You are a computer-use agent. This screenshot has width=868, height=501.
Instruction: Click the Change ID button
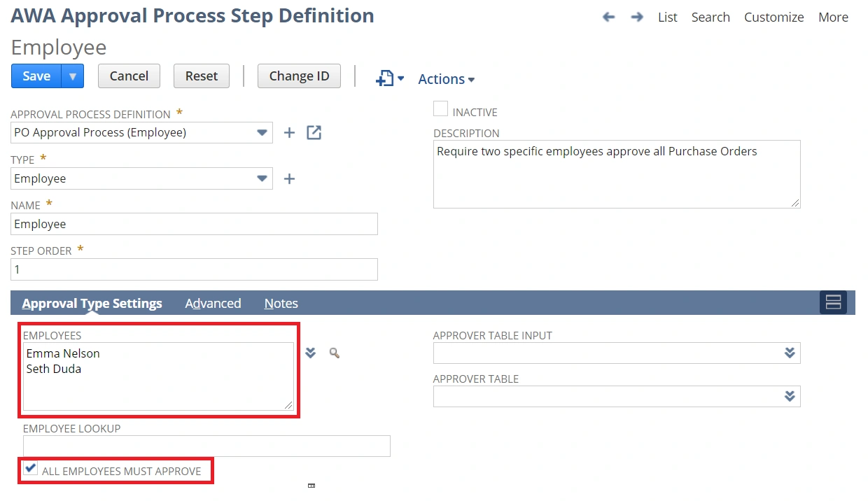[x=299, y=76]
